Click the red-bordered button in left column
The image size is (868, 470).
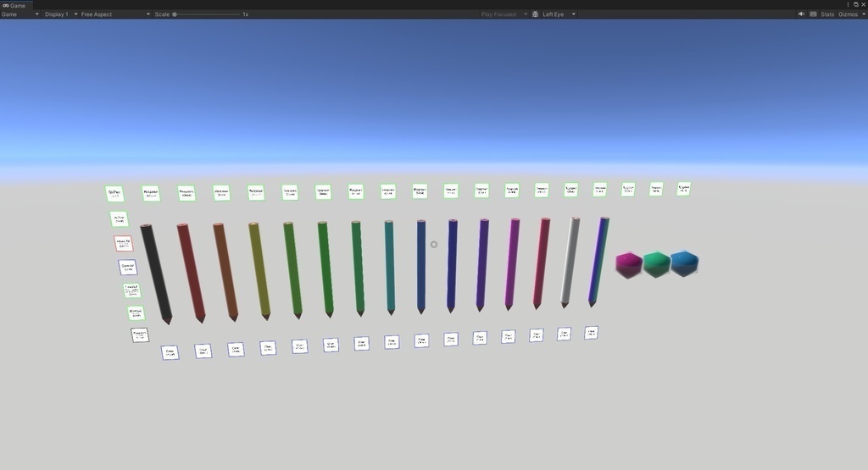pos(123,243)
